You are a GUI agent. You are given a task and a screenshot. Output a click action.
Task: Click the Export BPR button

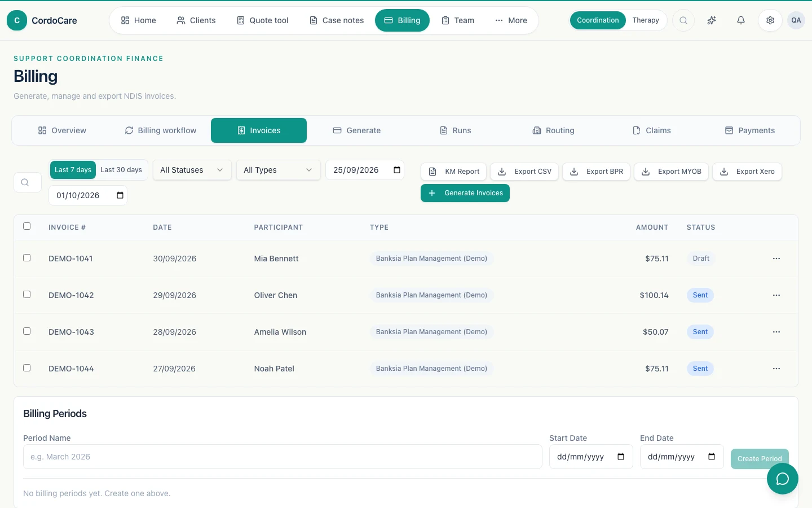(597, 172)
